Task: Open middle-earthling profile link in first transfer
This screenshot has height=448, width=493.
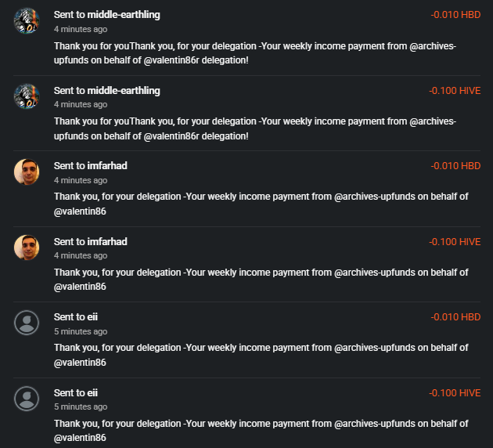Action: (x=124, y=15)
